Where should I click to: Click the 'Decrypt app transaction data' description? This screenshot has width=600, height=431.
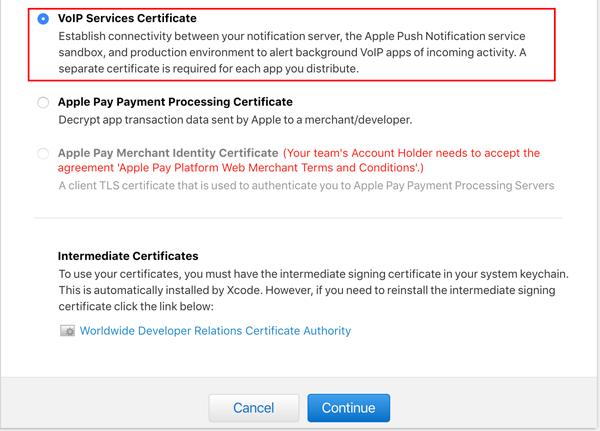click(235, 120)
